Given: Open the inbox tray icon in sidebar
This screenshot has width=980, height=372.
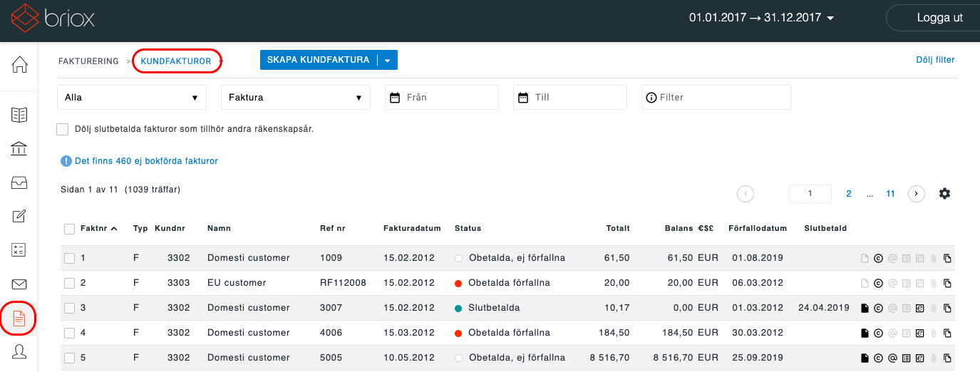Looking at the screenshot, I should [19, 183].
